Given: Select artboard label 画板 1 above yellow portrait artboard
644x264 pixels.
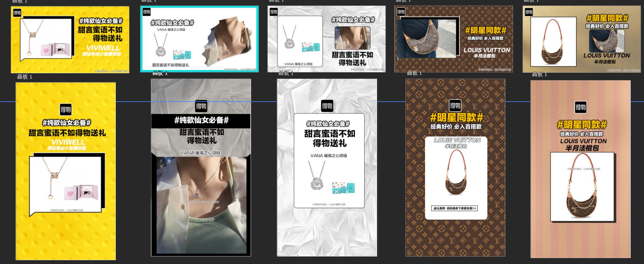Looking at the screenshot, I should (x=25, y=77).
